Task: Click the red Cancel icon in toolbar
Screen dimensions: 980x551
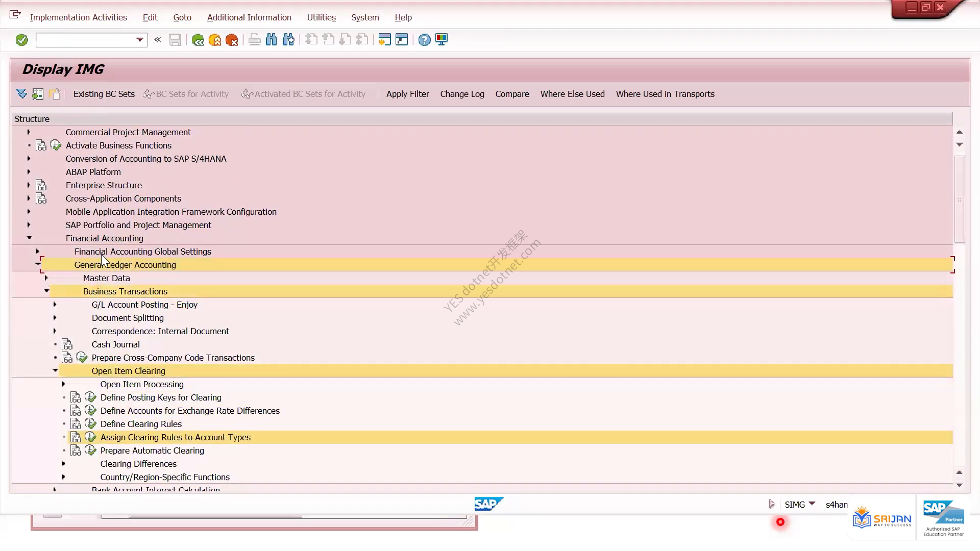Action: point(232,40)
